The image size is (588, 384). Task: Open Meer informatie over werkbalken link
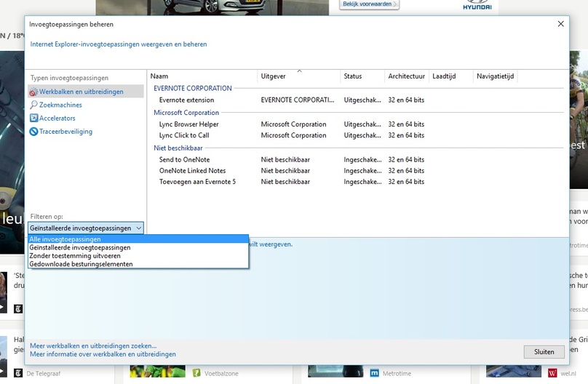[103, 354]
